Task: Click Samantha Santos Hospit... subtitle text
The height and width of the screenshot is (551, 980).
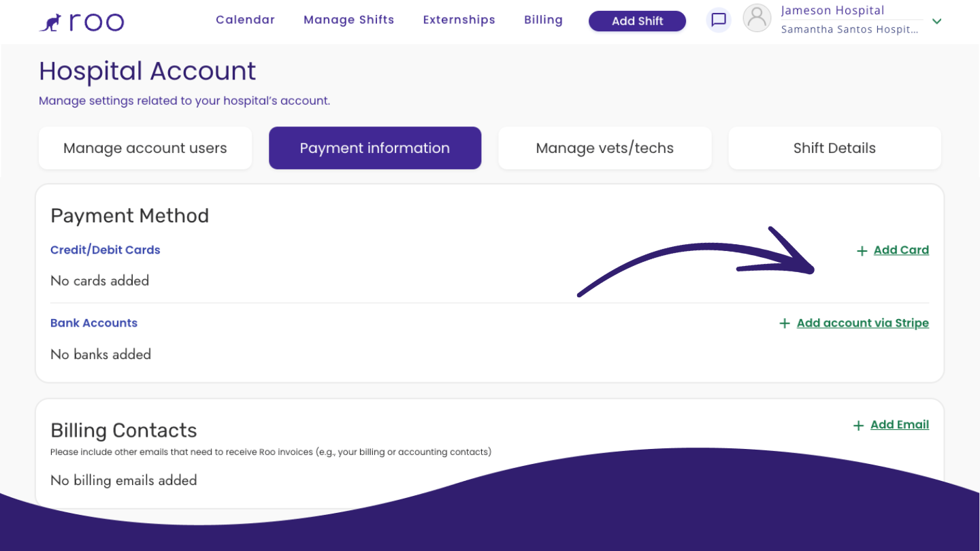Action: point(849,29)
